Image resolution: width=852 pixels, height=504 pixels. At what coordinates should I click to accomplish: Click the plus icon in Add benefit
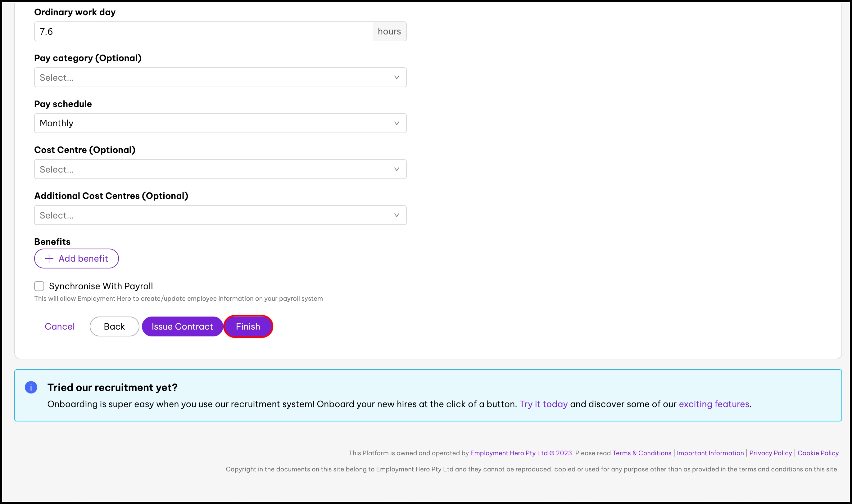(49, 259)
